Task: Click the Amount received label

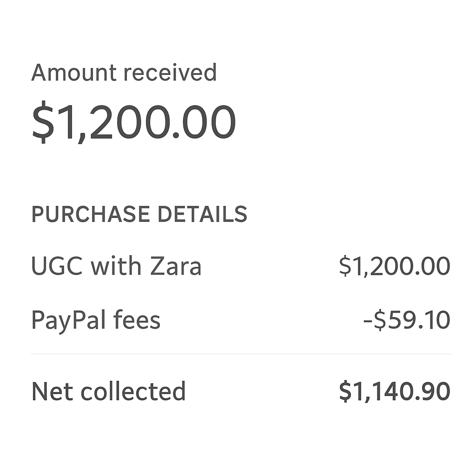Action: tap(124, 73)
